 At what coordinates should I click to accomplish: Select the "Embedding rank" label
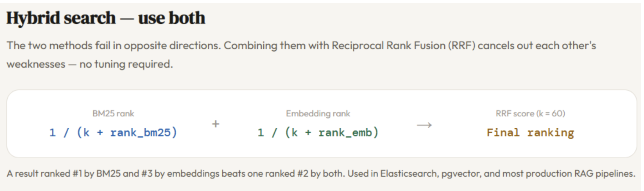tap(318, 113)
